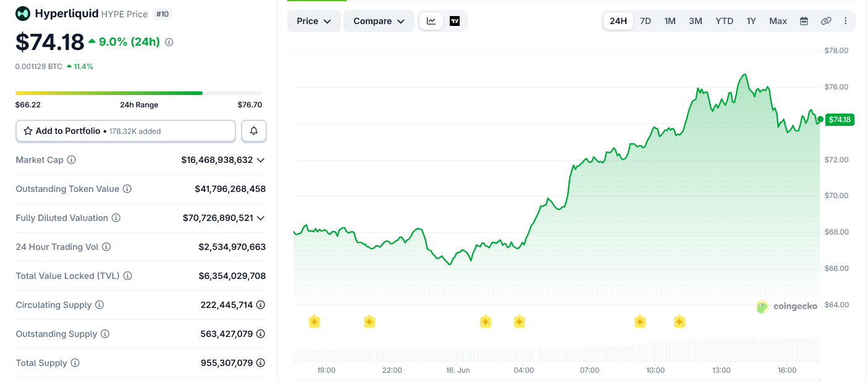Open the Price dropdown
Screen dimensions: 868x382
pyautogui.click(x=314, y=21)
